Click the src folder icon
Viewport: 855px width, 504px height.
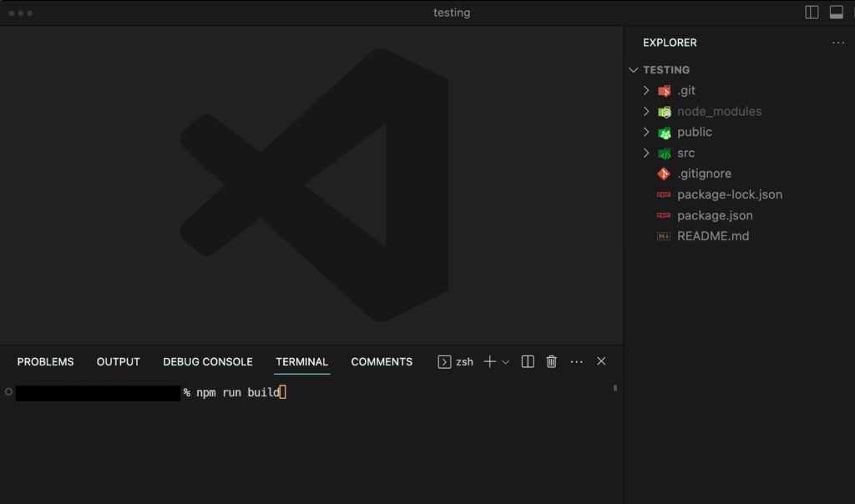point(664,154)
